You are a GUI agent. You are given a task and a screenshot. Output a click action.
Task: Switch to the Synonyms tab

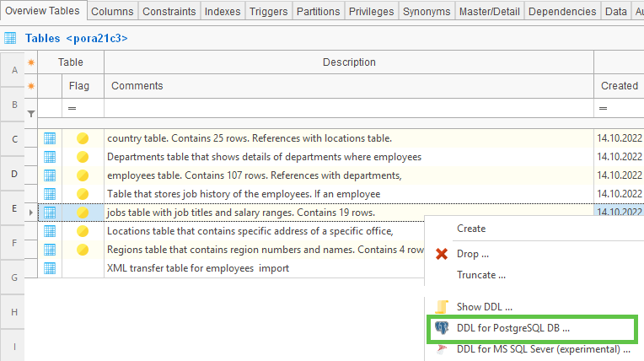pyautogui.click(x=427, y=11)
